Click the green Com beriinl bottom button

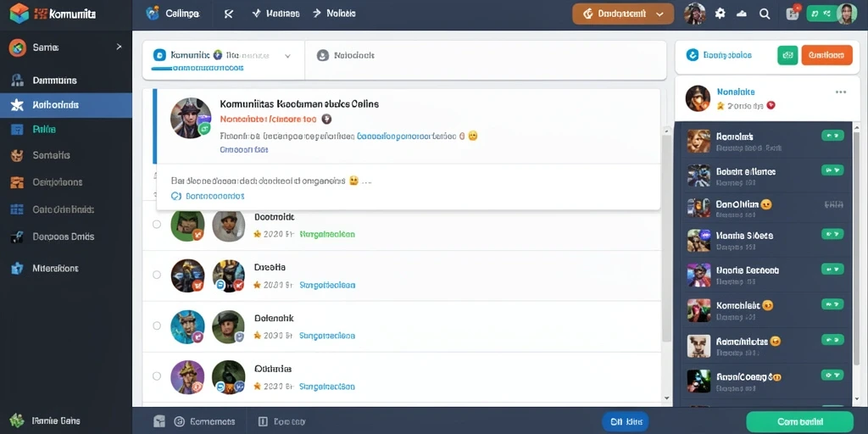(x=800, y=422)
